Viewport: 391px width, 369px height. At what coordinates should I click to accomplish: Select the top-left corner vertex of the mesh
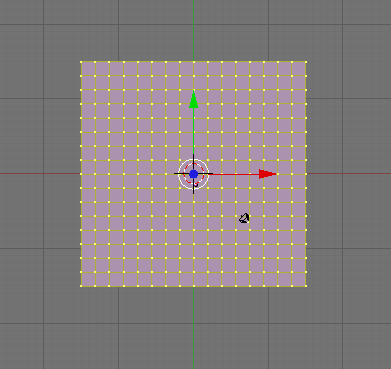tap(81, 62)
